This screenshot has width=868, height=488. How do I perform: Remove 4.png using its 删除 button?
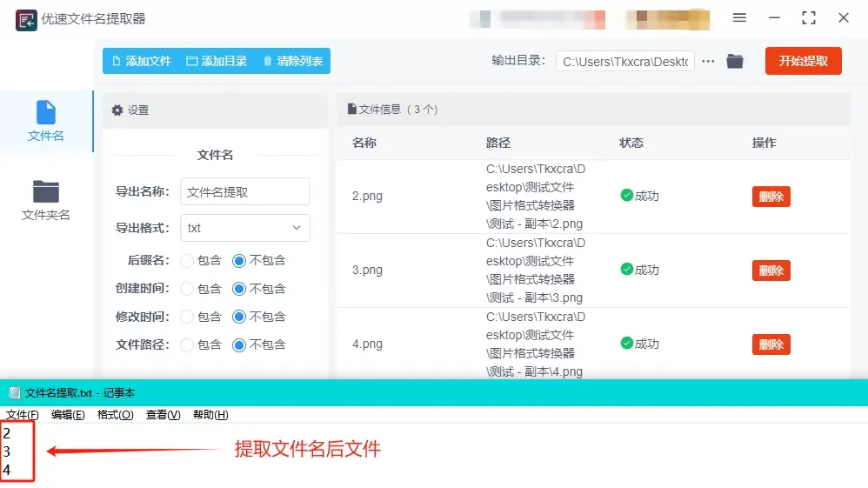771,344
